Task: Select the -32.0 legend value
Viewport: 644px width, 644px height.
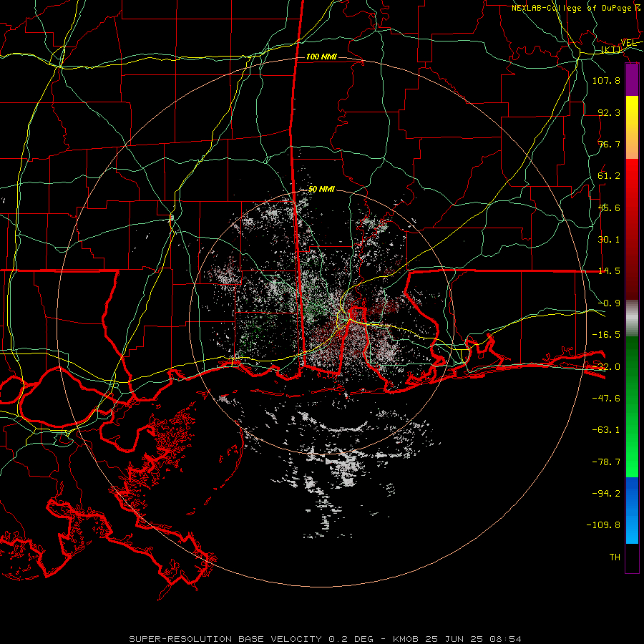Action: (x=606, y=367)
